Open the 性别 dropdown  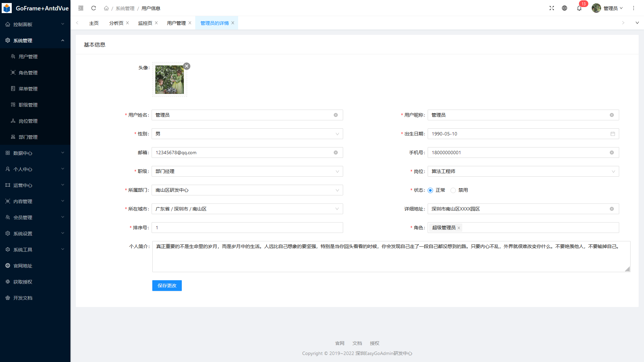pos(247,134)
